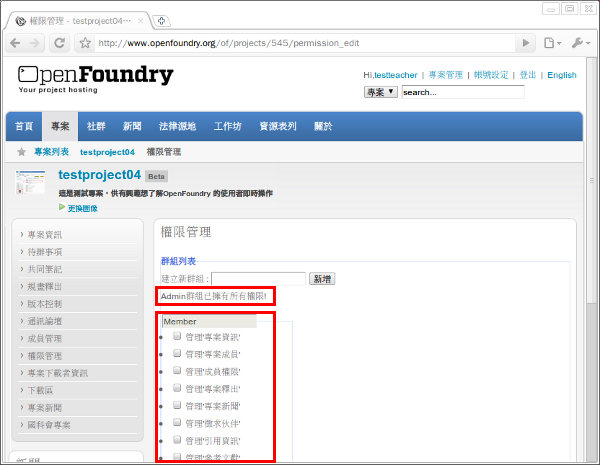Image resolution: width=600 pixels, height=465 pixels.
Task: Click the browser forward arrow
Action: (34, 43)
